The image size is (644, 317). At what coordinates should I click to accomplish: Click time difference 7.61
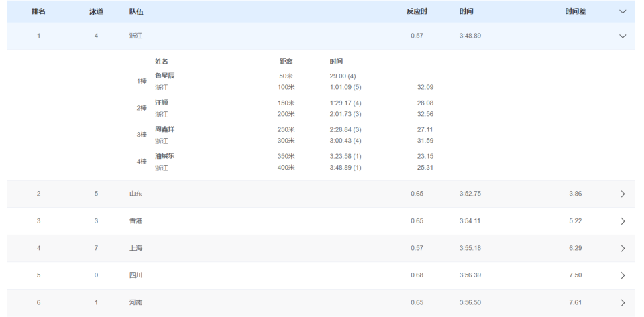click(576, 302)
